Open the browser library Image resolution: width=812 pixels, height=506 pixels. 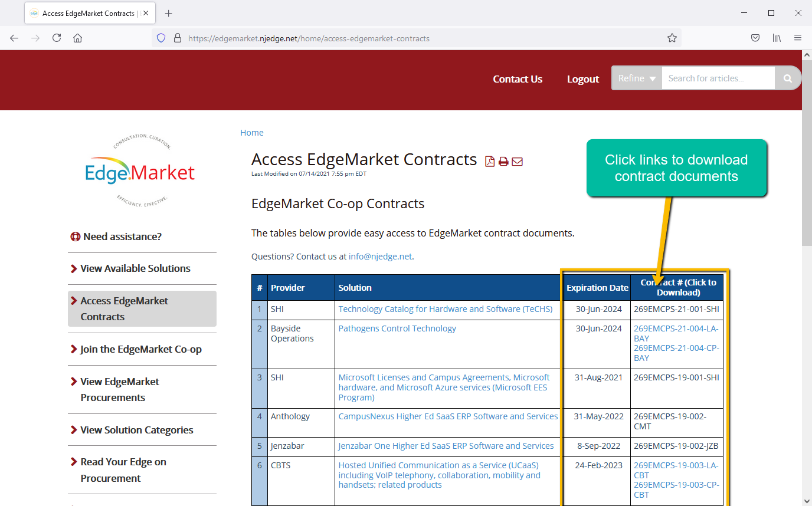[777, 38]
